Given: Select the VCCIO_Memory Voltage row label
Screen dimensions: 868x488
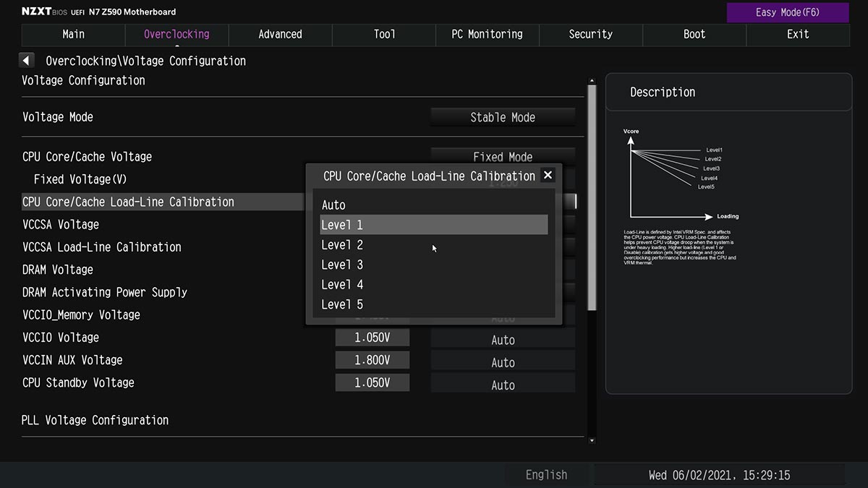Looking at the screenshot, I should coord(81,314).
